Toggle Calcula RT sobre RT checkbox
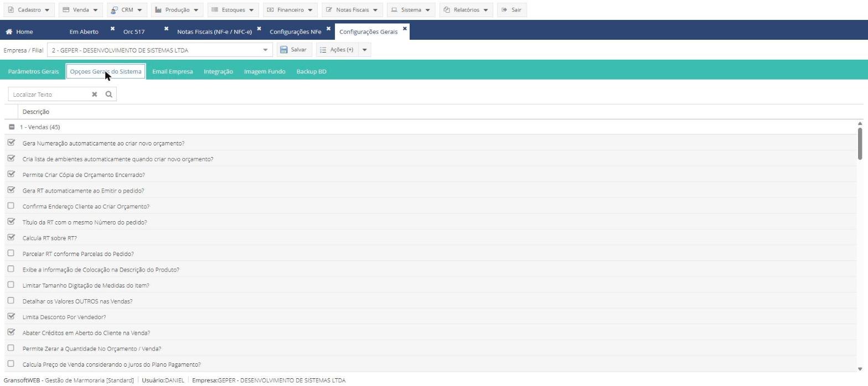 tap(11, 238)
